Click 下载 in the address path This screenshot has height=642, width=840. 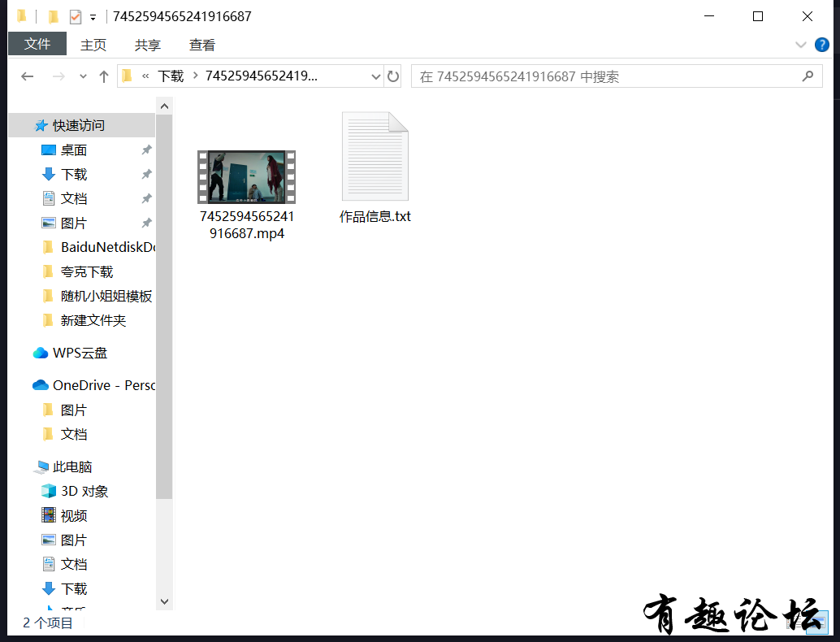tap(171, 76)
